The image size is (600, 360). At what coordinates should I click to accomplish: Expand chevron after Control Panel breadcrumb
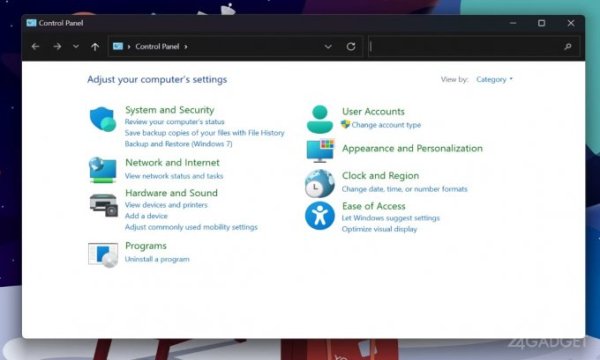[186, 47]
